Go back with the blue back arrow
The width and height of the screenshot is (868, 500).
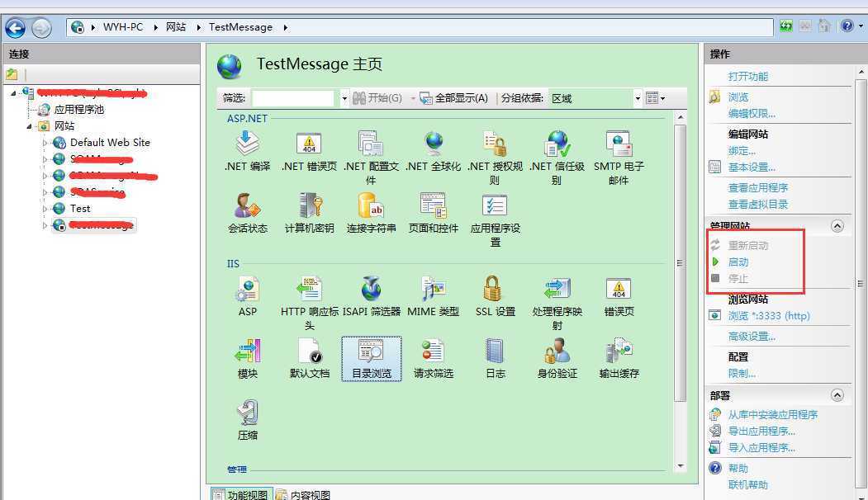point(15,27)
